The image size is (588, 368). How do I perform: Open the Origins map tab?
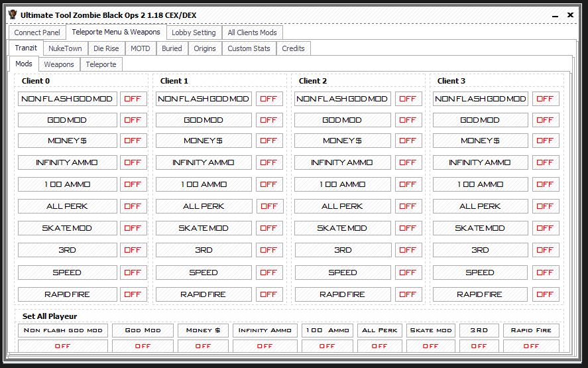coord(205,48)
